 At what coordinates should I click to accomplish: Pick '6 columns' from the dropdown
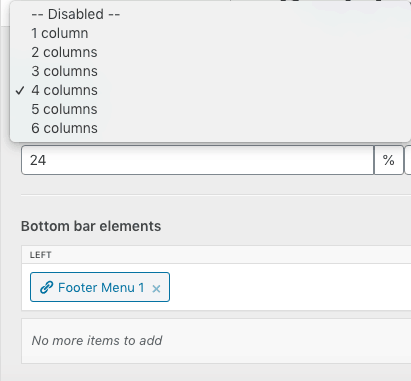tap(64, 128)
